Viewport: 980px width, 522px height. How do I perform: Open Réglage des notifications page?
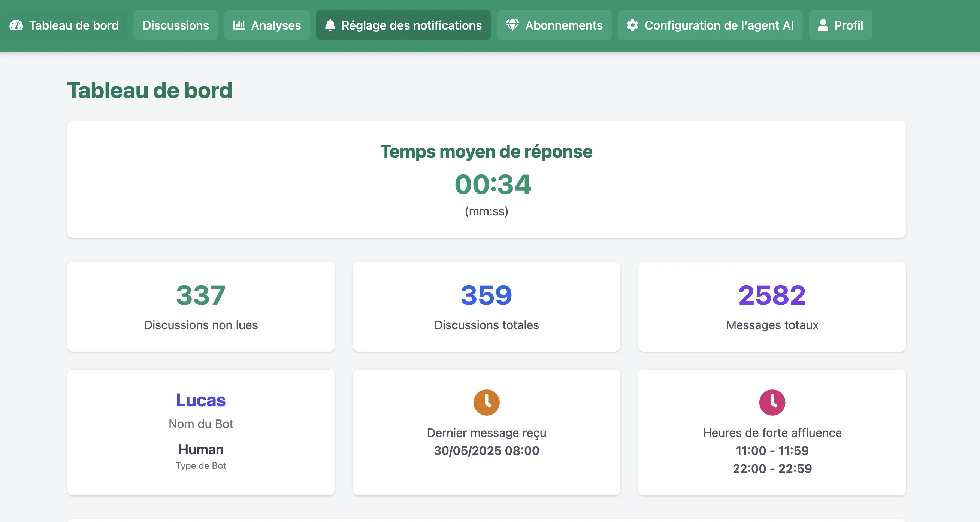pyautogui.click(x=411, y=25)
